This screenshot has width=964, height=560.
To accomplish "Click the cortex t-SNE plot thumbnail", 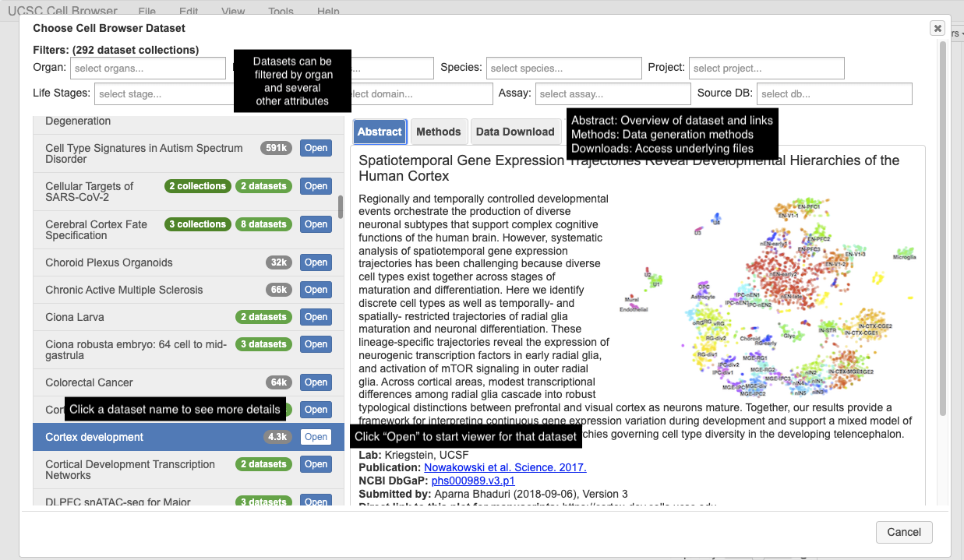I will point(768,298).
